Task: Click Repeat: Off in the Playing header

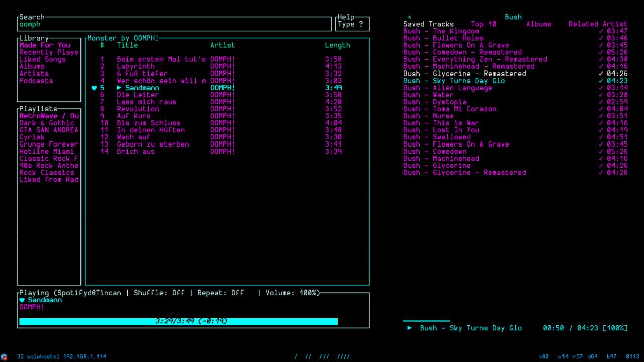Action: tap(220, 293)
